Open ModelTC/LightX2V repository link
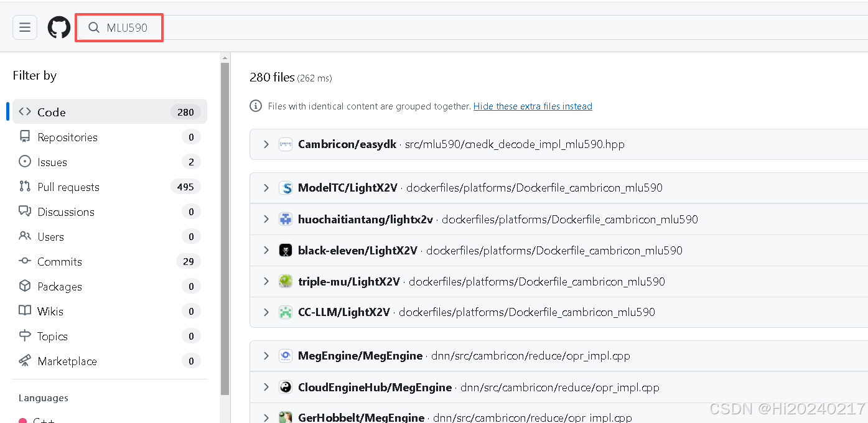This screenshot has width=868, height=423. [348, 188]
